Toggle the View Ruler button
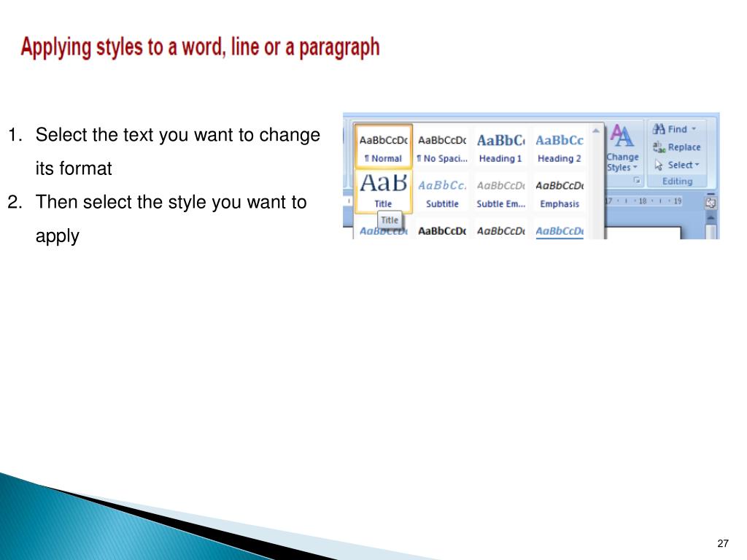 711,203
